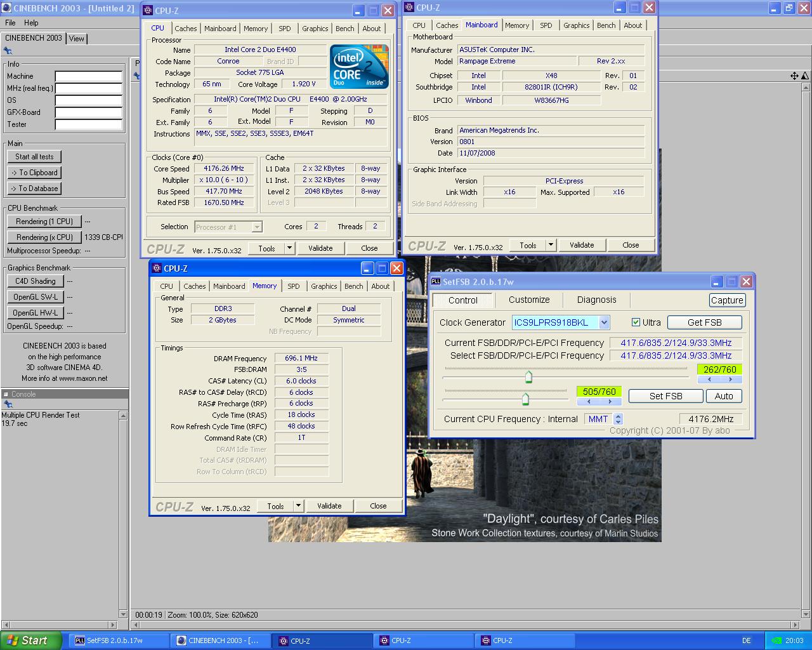Click OpenGL HW-L button
Image resolution: width=812 pixels, height=650 pixels.
pos(36,313)
